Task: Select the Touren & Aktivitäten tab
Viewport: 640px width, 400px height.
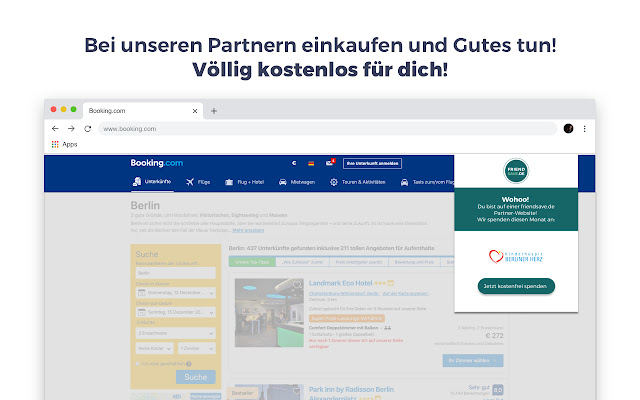Action: click(x=358, y=182)
